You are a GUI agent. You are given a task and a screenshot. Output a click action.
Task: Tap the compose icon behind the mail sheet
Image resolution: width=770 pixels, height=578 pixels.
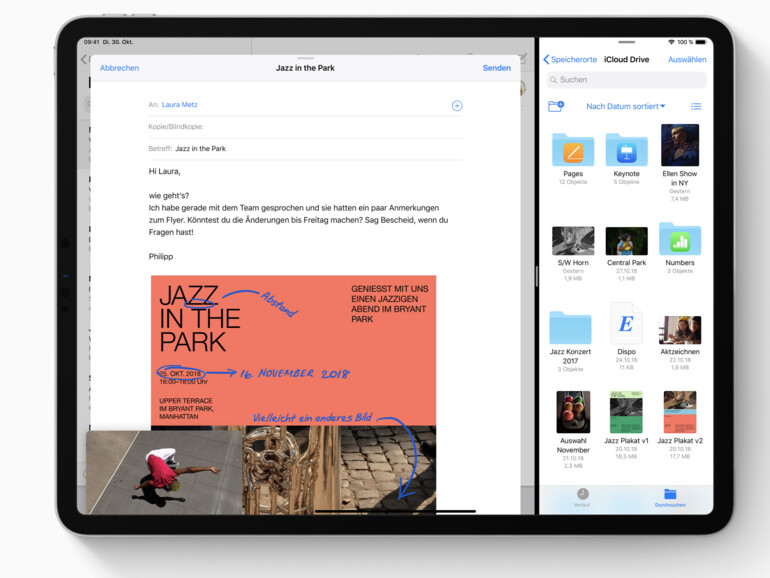tap(523, 59)
